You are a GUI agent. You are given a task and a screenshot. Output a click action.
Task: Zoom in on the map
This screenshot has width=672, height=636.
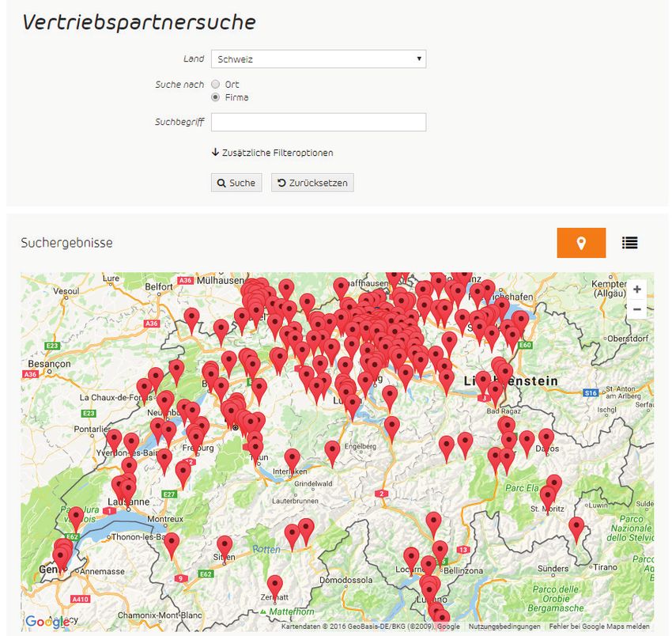(x=636, y=290)
